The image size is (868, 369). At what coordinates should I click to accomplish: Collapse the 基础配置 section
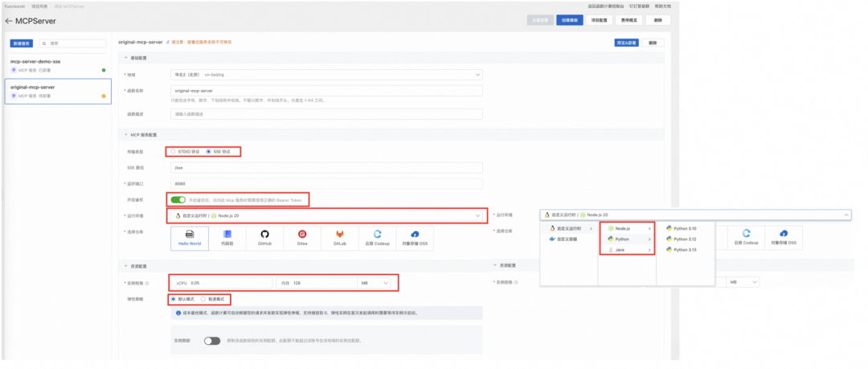click(x=125, y=59)
